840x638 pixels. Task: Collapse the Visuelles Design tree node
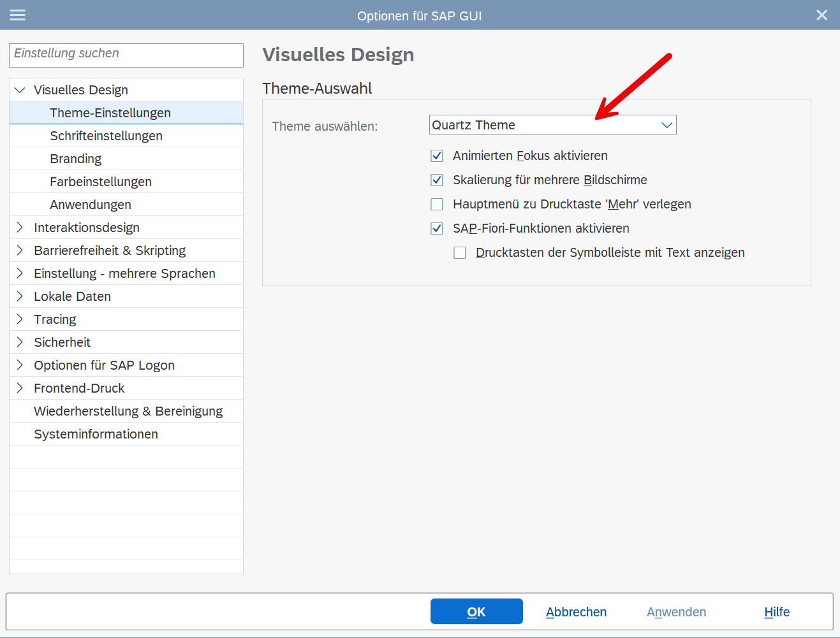(20, 90)
